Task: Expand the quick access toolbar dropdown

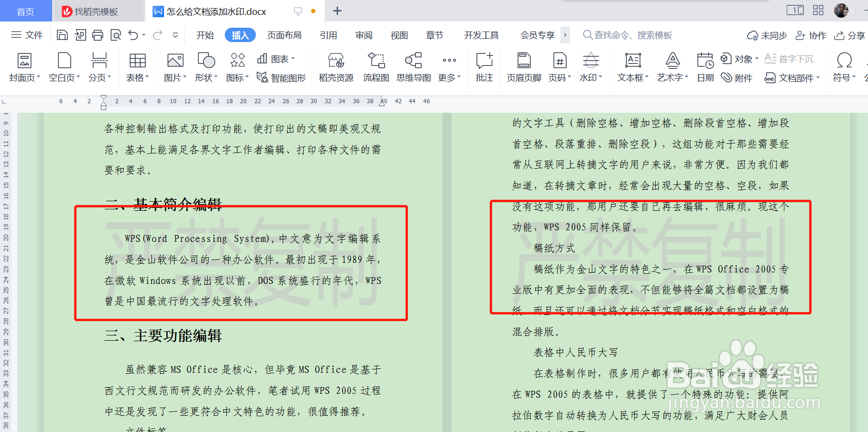Action: tap(176, 35)
